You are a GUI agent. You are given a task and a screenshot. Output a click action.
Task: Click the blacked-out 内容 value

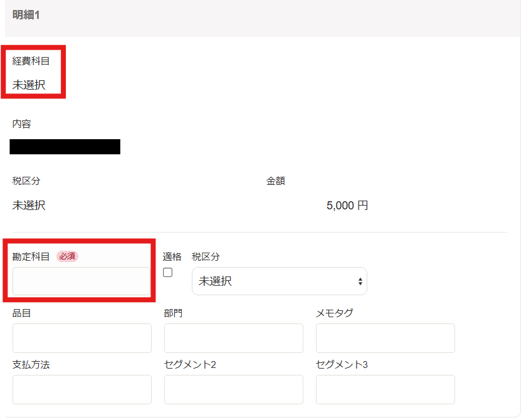click(65, 147)
